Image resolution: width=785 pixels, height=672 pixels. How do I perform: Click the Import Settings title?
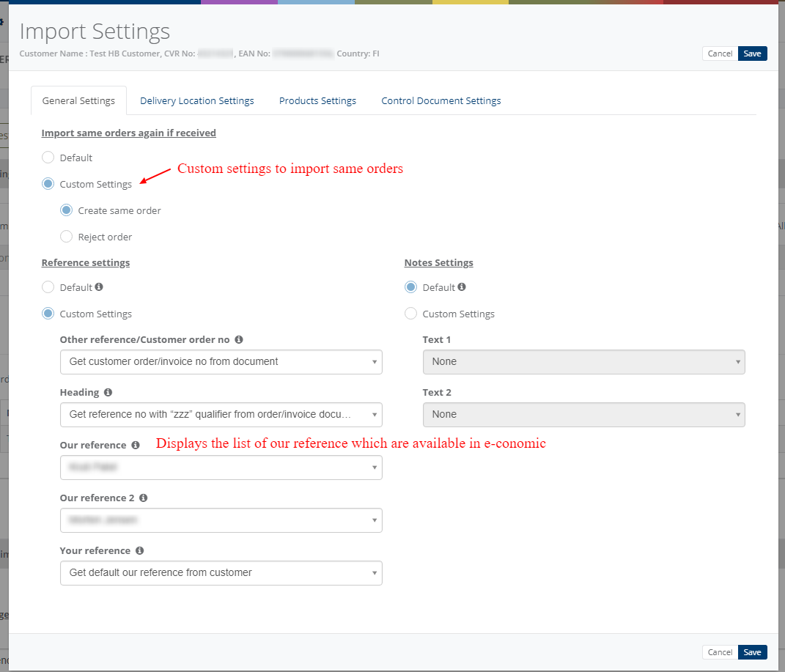95,32
